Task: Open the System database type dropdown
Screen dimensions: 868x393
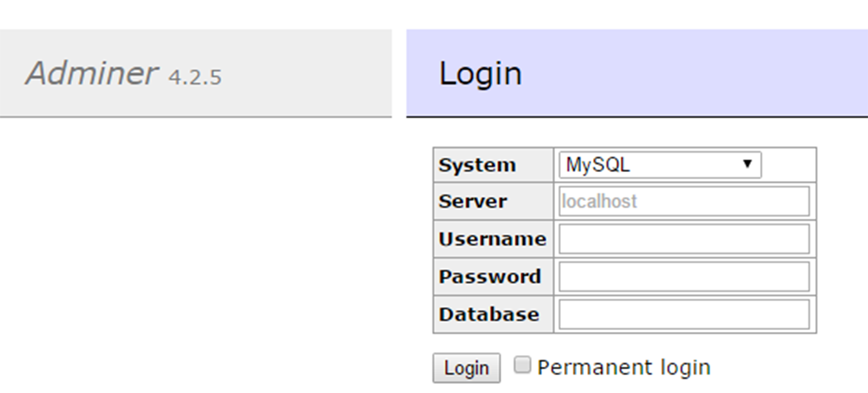Action: tap(660, 165)
